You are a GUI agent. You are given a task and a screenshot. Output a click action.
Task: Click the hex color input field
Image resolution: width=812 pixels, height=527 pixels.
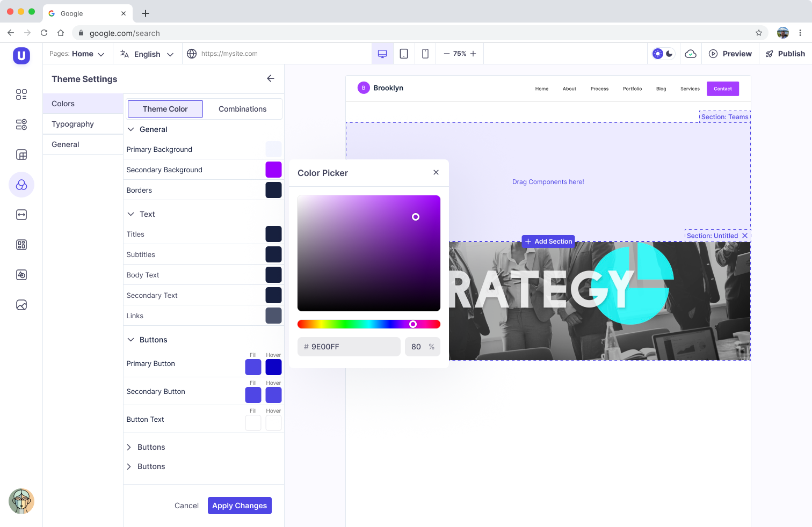coord(349,347)
